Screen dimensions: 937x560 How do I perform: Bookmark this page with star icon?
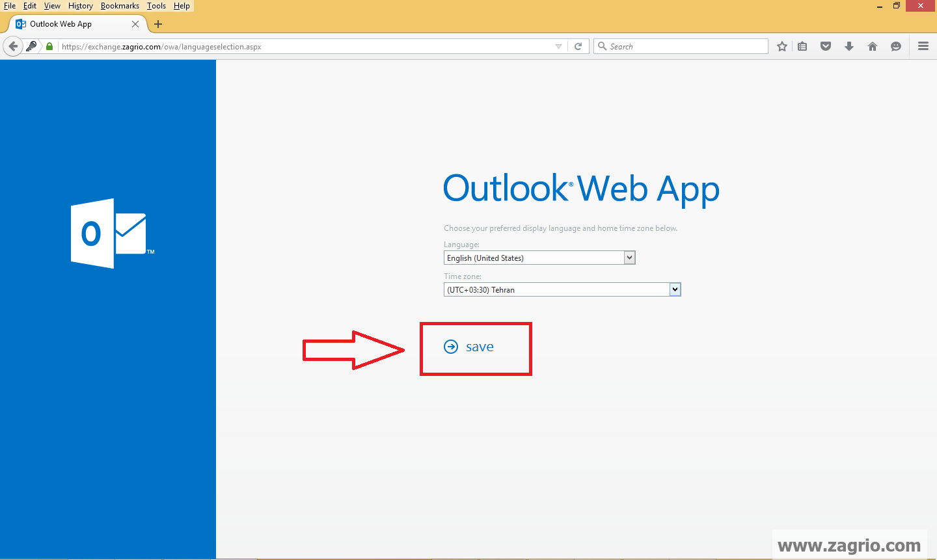coord(782,46)
